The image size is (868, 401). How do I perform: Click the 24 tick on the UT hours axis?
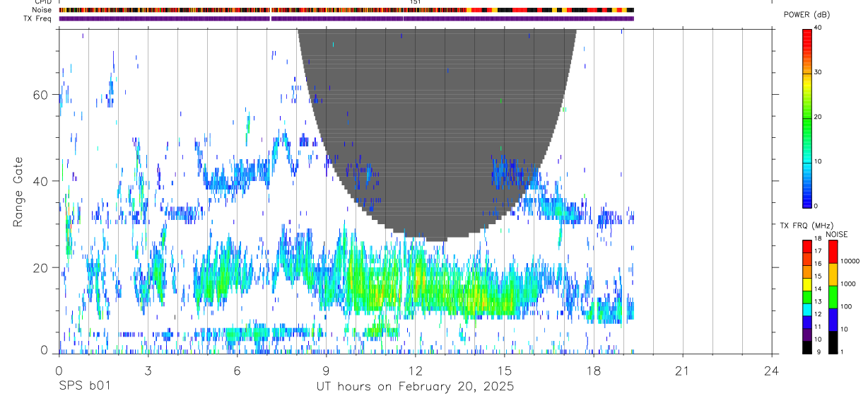click(x=771, y=370)
